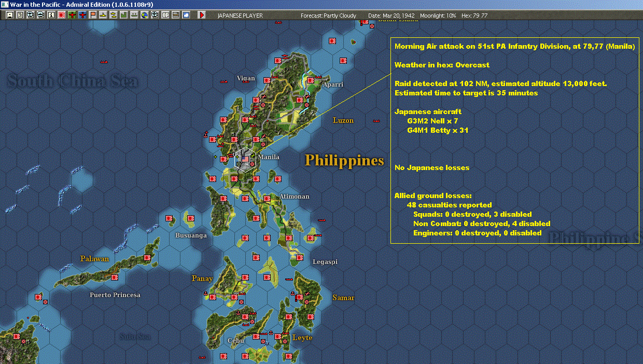Click the Puerto Princesa label

115,295
